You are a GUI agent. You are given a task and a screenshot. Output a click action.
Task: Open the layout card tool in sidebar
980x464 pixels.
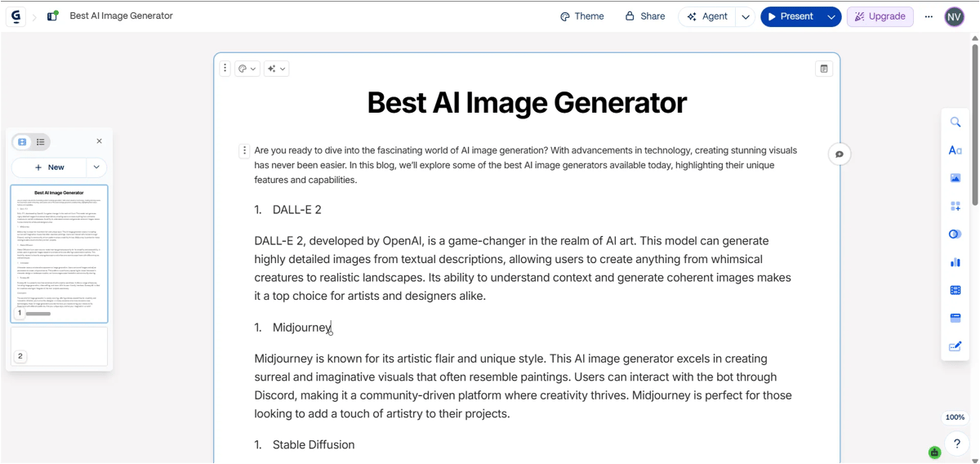(x=955, y=318)
